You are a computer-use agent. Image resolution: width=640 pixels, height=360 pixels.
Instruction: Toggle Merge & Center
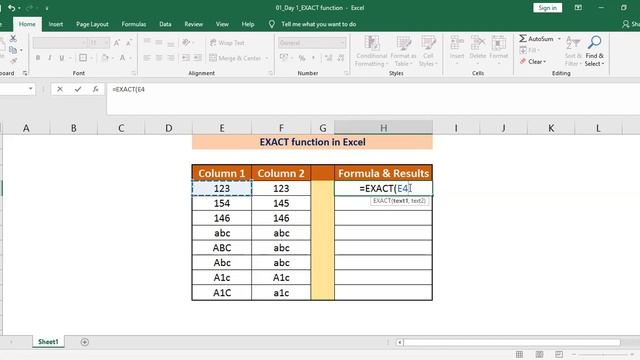point(235,58)
